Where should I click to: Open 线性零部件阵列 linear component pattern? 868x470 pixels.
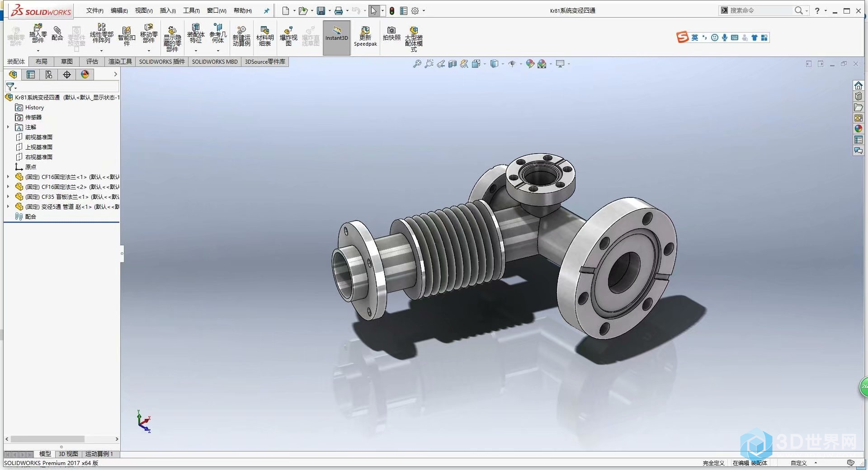coord(101,34)
